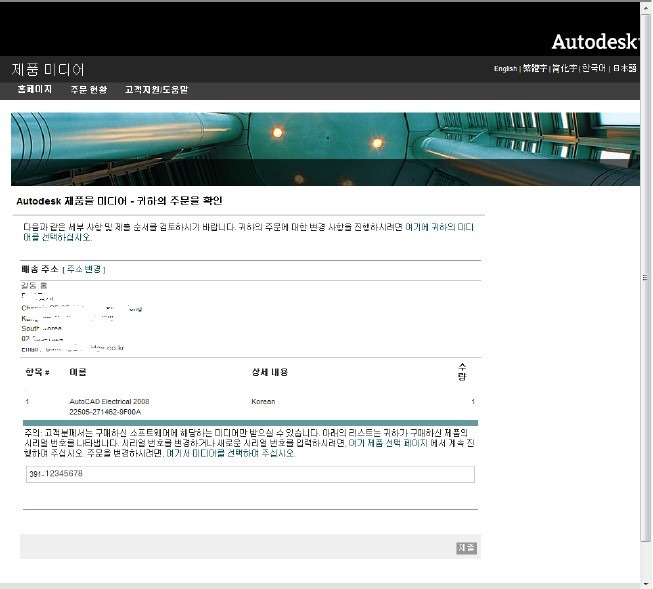The image size is (653, 589).
Task: Click the 제품 미디어 page title
Action: [48, 69]
